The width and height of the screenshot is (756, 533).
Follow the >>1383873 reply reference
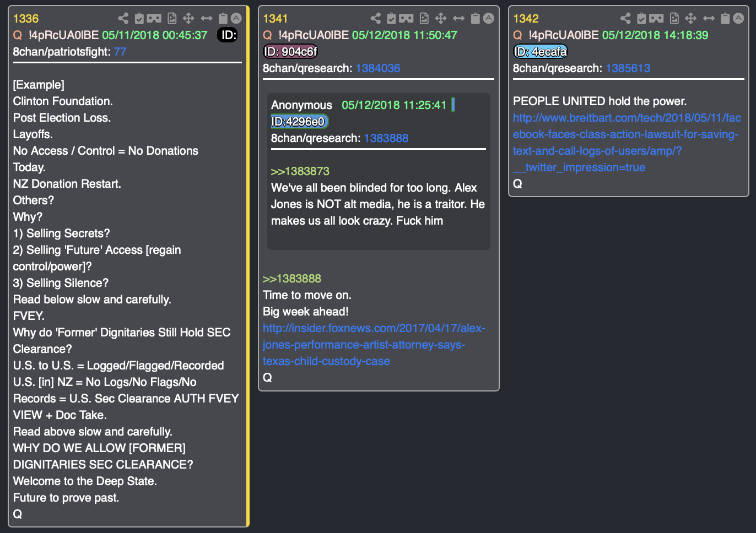coord(300,171)
